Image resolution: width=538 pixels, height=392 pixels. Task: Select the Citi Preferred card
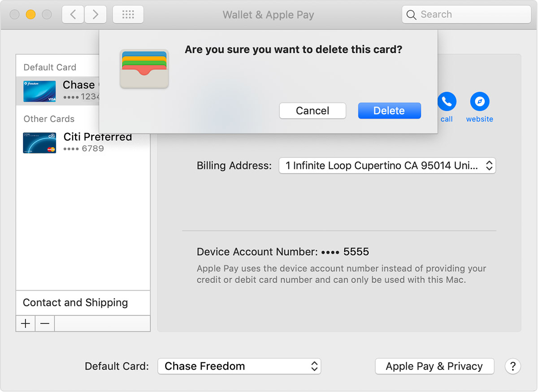click(83, 142)
